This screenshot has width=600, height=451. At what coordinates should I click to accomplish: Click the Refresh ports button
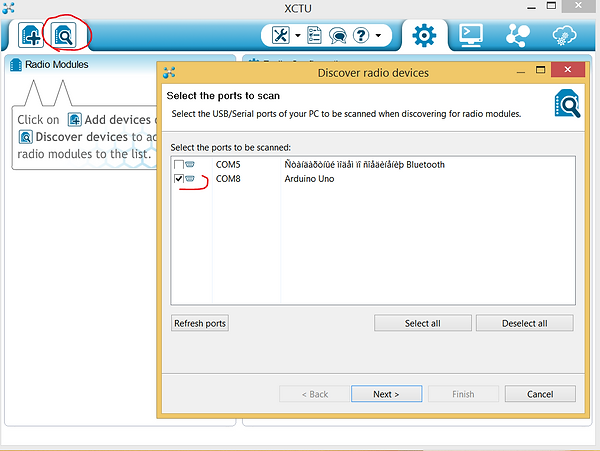tap(200, 323)
